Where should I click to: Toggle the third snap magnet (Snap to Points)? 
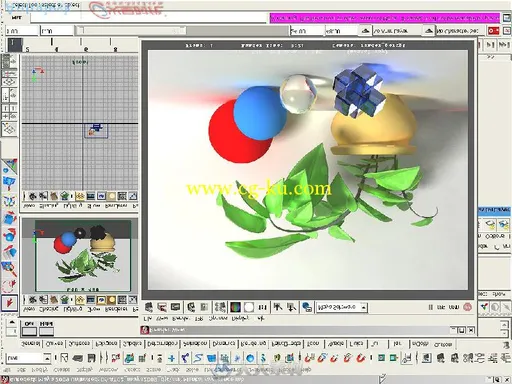[334, 358]
